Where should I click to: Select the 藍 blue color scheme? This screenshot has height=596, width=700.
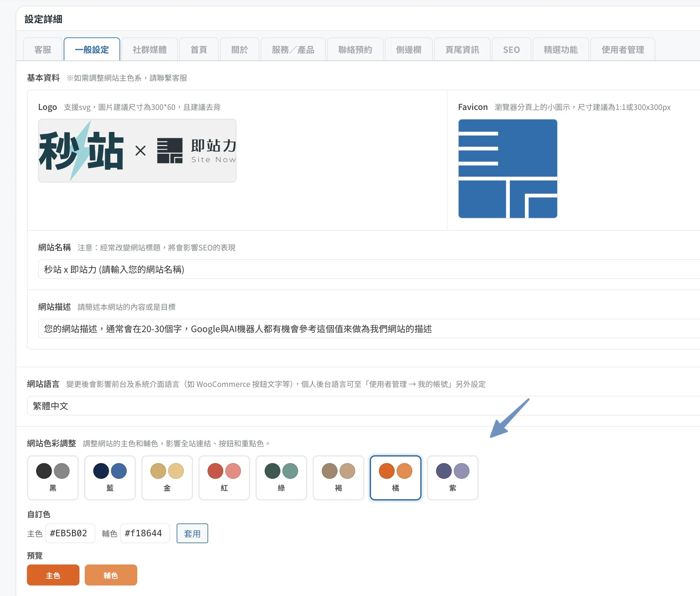click(110, 478)
